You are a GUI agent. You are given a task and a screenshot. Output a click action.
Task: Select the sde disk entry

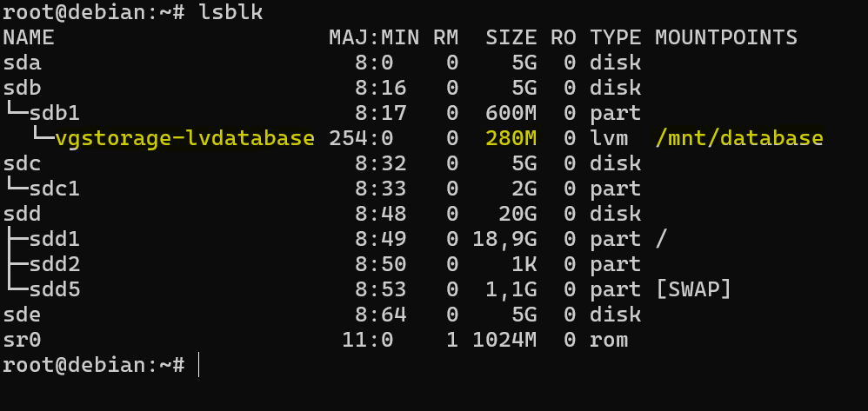pos(23,315)
